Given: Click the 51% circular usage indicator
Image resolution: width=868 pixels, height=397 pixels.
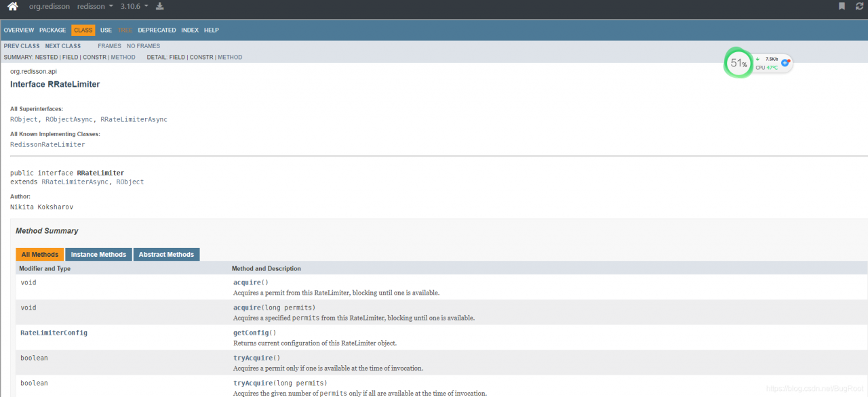Looking at the screenshot, I should (738, 64).
